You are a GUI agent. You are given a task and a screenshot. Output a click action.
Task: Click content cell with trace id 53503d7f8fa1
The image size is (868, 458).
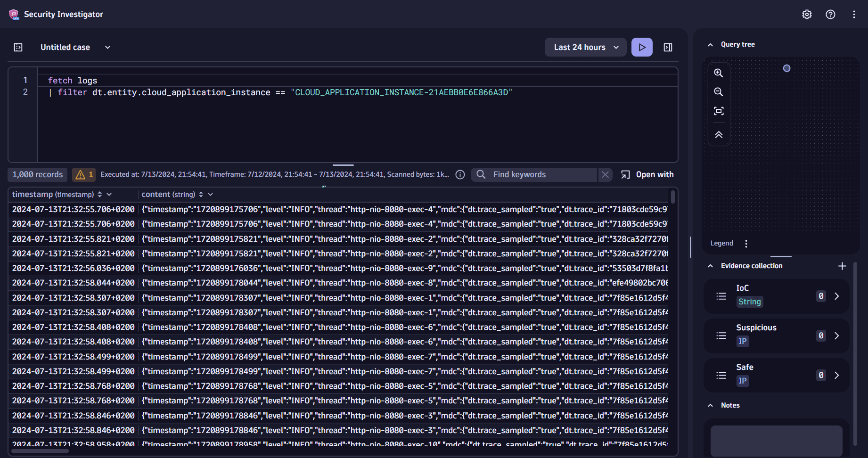coord(404,268)
